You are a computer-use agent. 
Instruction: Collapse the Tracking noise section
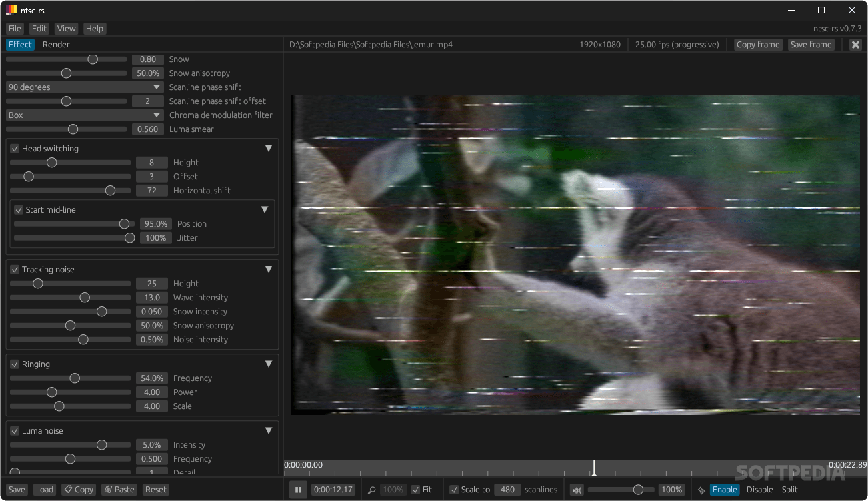[269, 270]
